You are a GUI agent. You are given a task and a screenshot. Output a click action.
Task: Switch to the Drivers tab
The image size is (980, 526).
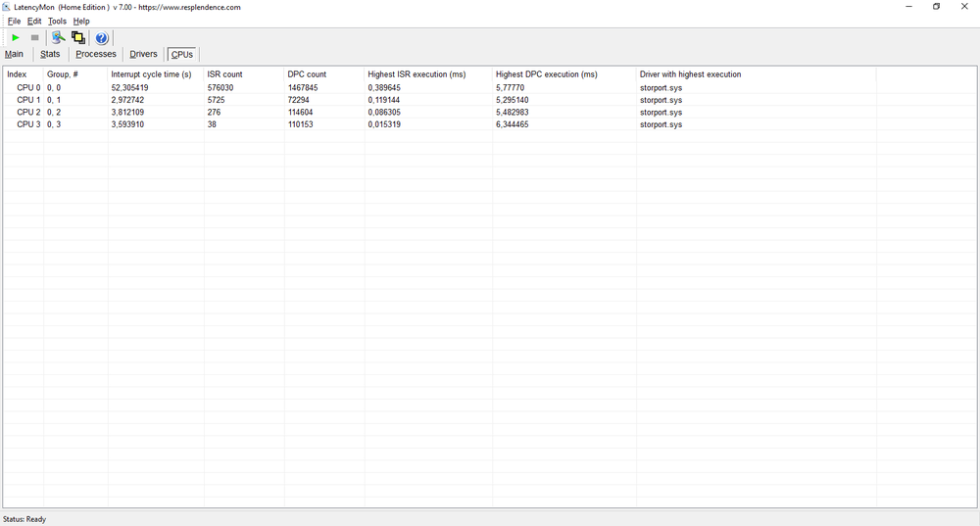click(143, 54)
